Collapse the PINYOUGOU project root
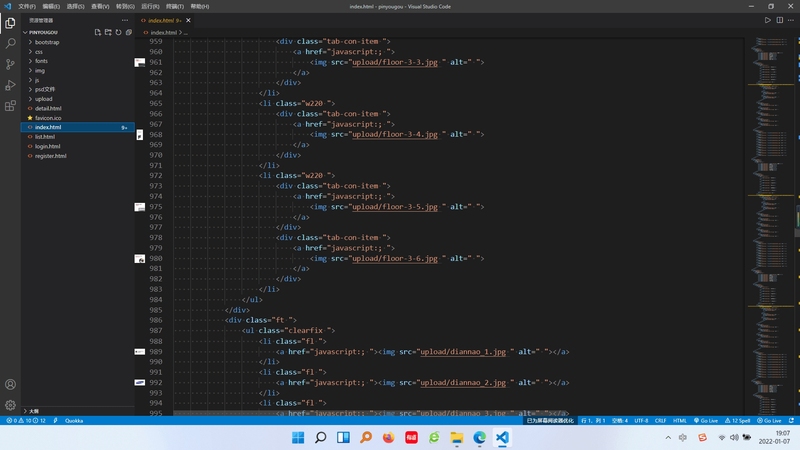 click(45, 32)
